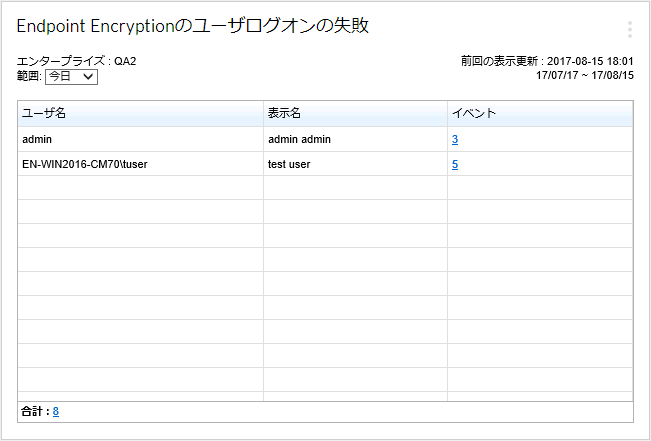Click the エンタープライズ : QA2 label
The image size is (651, 441).
77,61
